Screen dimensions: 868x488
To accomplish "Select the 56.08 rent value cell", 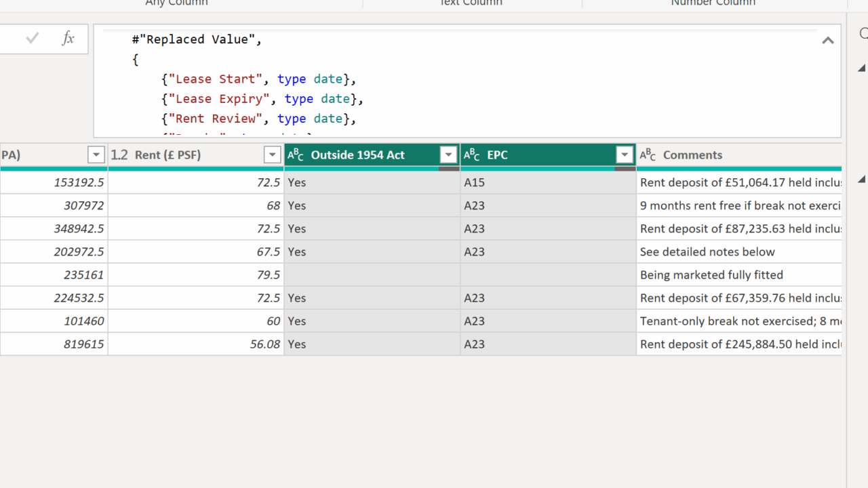I will pyautogui.click(x=195, y=344).
